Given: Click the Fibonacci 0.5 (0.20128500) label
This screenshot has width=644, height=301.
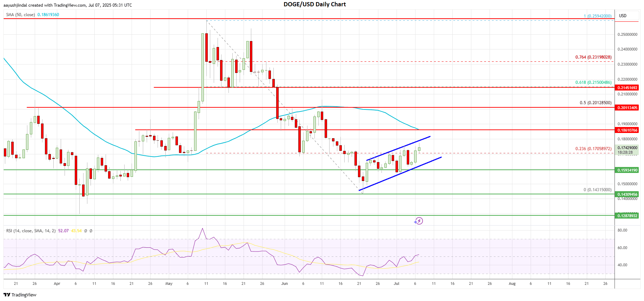Looking at the screenshot, I should [596, 103].
